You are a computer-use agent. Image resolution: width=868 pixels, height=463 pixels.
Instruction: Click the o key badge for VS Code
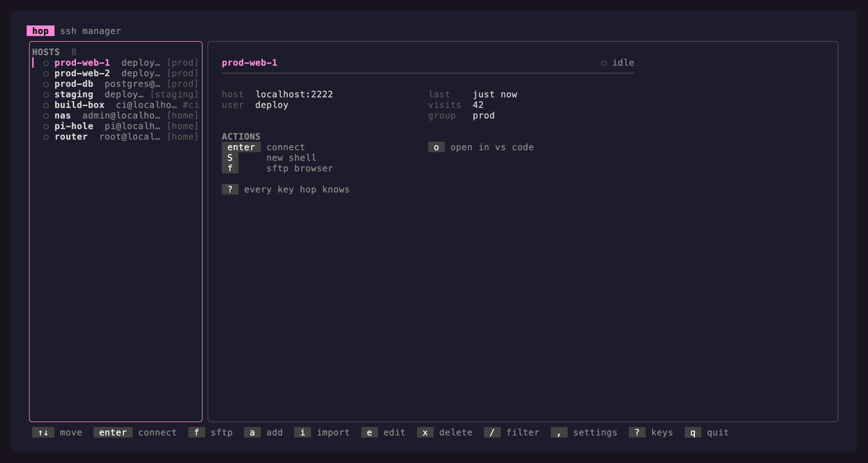(x=436, y=147)
